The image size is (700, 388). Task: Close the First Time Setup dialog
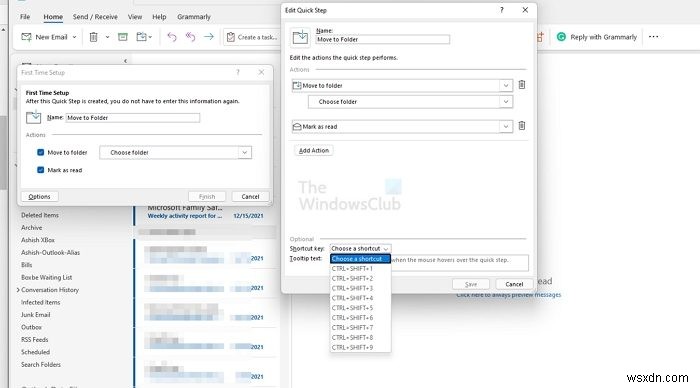pos(261,72)
